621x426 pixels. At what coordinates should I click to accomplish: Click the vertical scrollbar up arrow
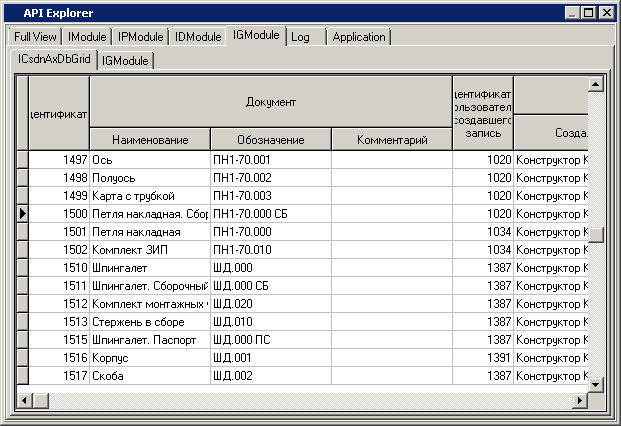tap(596, 84)
